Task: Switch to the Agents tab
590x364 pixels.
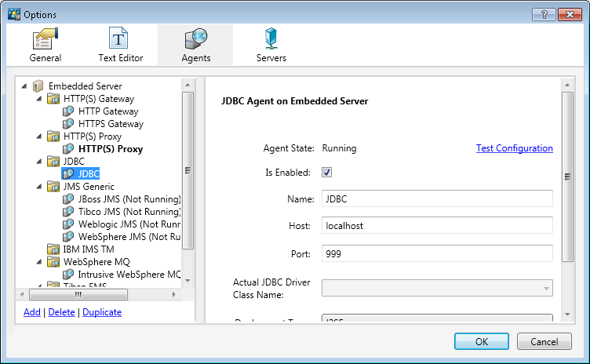Action: click(195, 45)
